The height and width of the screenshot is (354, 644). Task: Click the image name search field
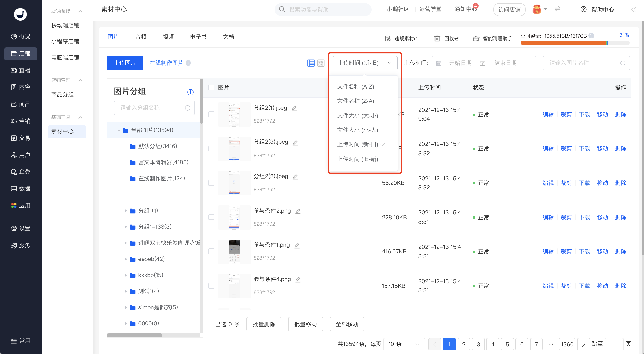(x=586, y=63)
